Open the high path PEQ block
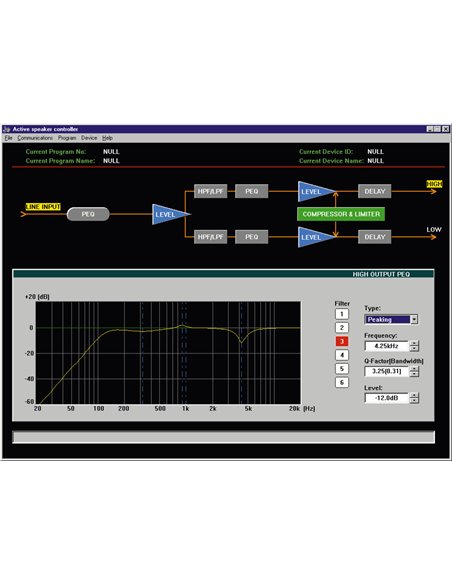 coord(251,191)
